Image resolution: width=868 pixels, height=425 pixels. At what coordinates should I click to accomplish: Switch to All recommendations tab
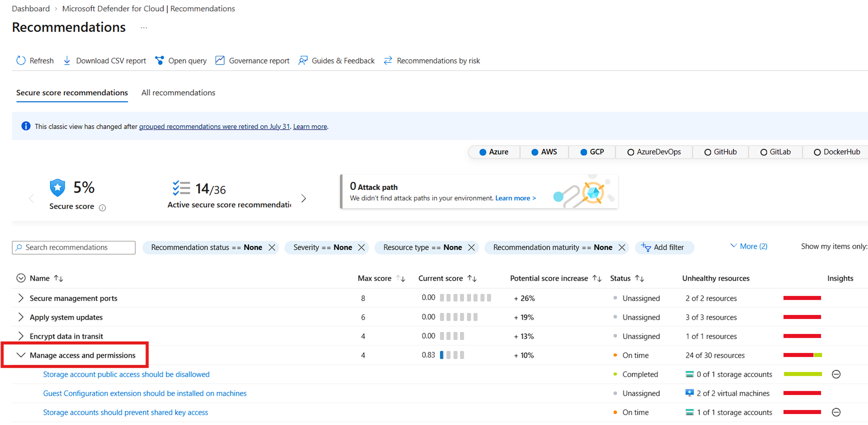[178, 92]
